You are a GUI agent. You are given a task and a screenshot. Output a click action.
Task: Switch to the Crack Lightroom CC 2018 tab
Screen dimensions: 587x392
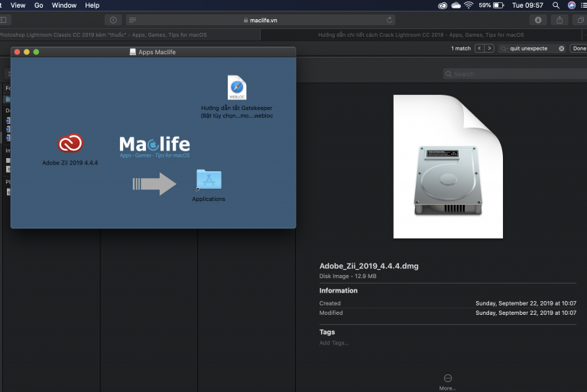(x=421, y=35)
